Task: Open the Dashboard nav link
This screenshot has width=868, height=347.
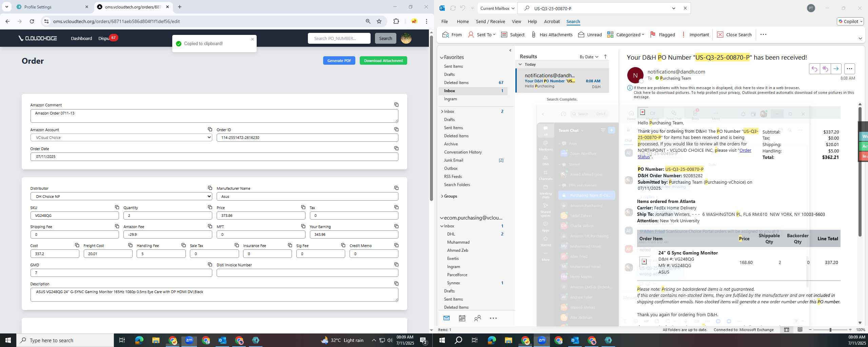Action: (x=81, y=38)
